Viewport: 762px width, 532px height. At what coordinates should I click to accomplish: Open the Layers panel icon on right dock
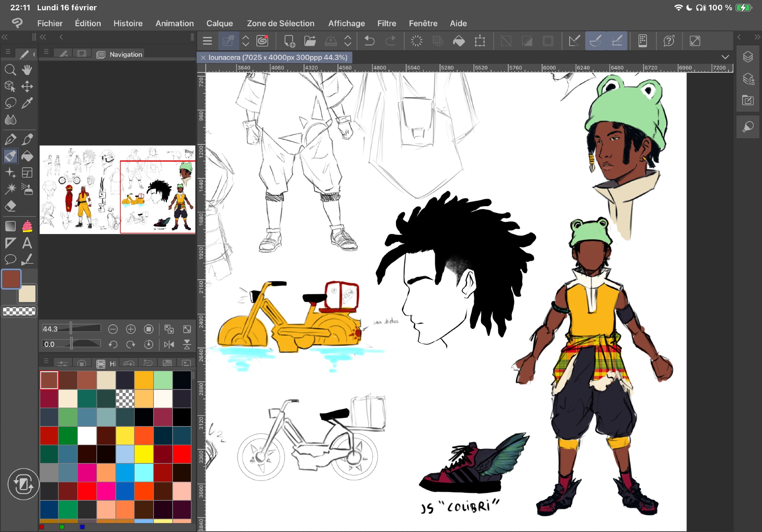748,57
